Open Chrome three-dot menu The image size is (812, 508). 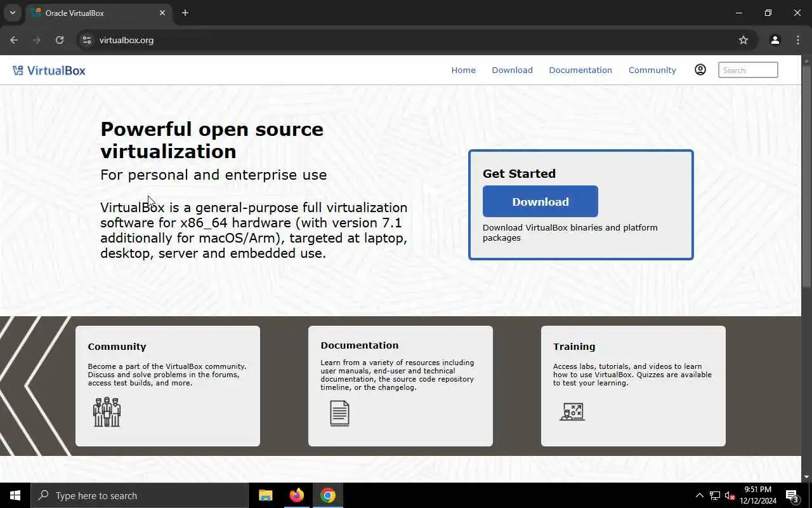798,40
